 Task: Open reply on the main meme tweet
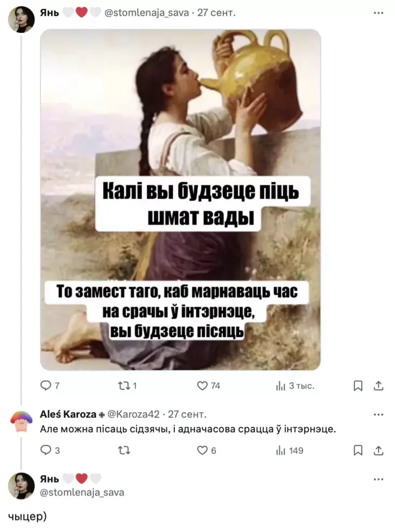50,386
